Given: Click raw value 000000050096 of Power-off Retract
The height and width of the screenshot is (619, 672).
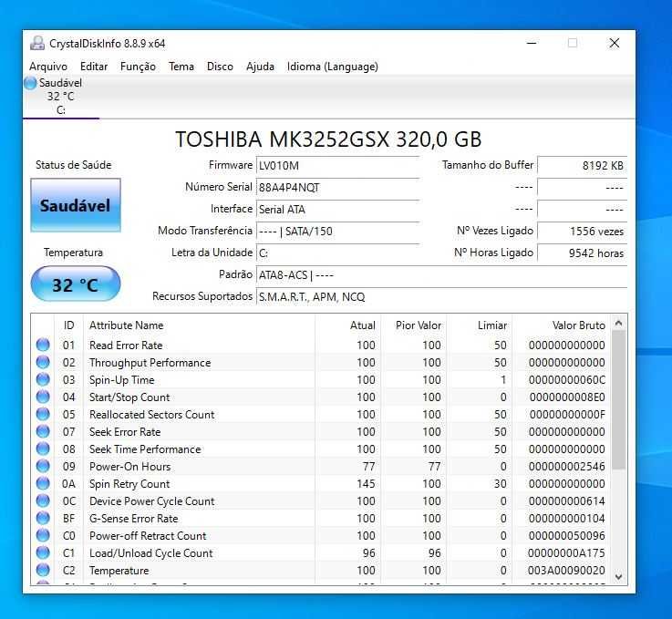Looking at the screenshot, I should coord(566,535).
